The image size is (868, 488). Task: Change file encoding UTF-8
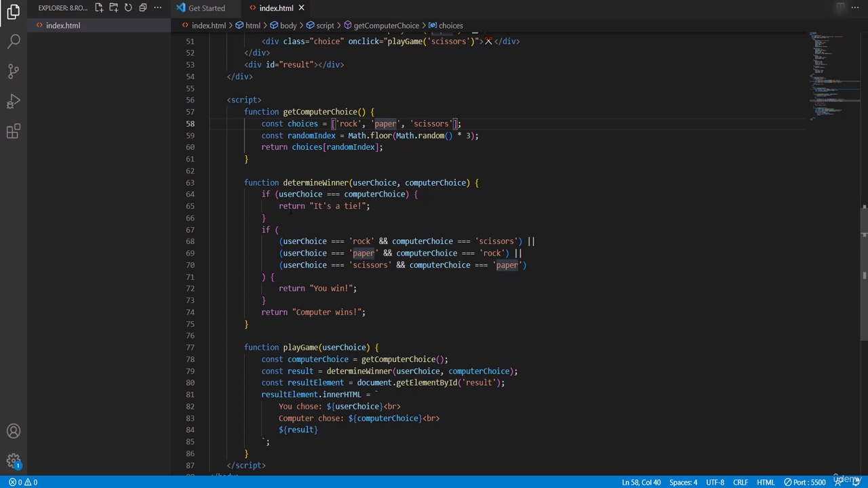pyautogui.click(x=715, y=483)
